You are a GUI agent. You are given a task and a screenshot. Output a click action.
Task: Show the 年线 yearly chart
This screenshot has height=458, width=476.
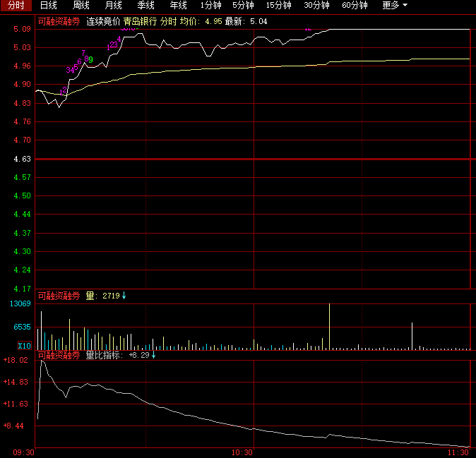point(178,6)
